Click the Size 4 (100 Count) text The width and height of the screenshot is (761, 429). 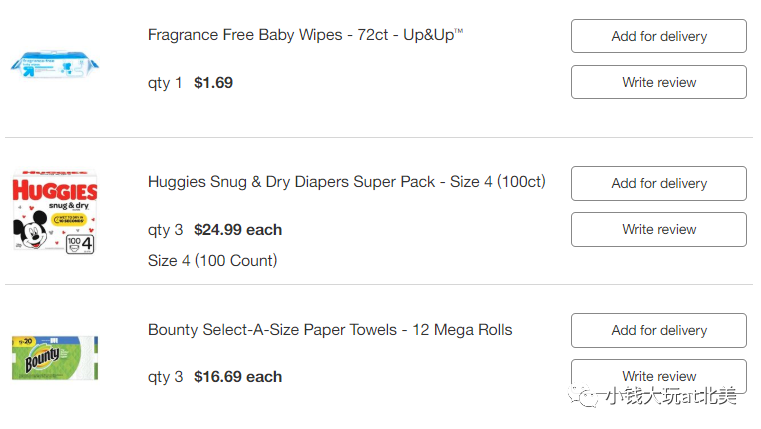(212, 261)
